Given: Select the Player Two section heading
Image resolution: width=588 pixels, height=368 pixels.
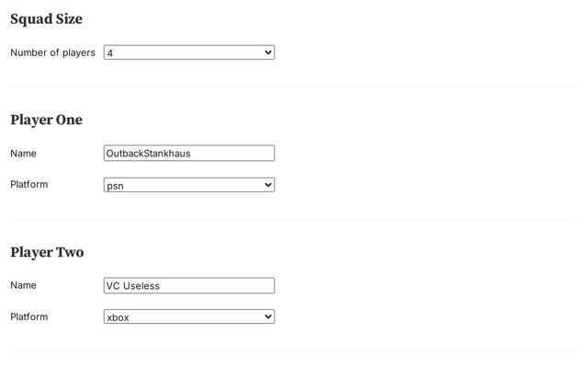Looking at the screenshot, I should coord(47,252).
